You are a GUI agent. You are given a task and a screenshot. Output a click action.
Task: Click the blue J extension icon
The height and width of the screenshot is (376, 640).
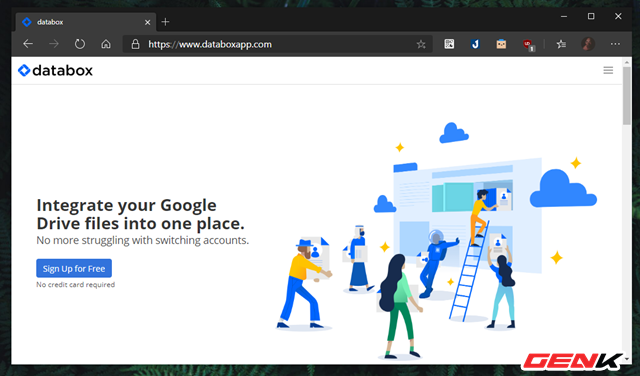(475, 44)
